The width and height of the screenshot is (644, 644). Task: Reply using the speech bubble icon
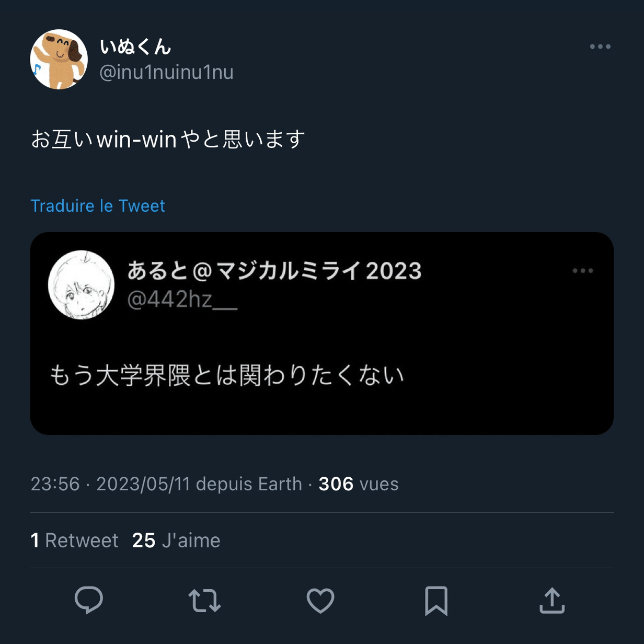(x=89, y=600)
